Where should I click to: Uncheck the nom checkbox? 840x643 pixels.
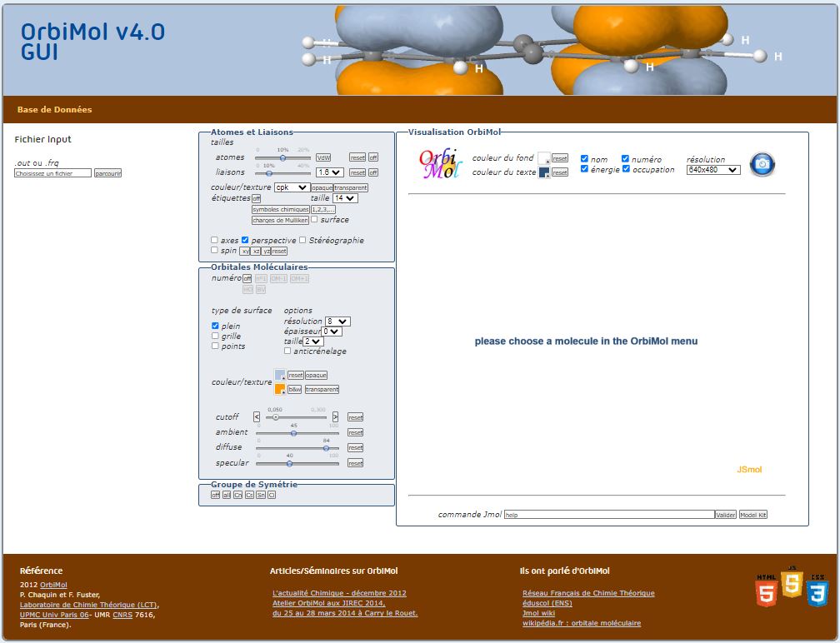(584, 158)
